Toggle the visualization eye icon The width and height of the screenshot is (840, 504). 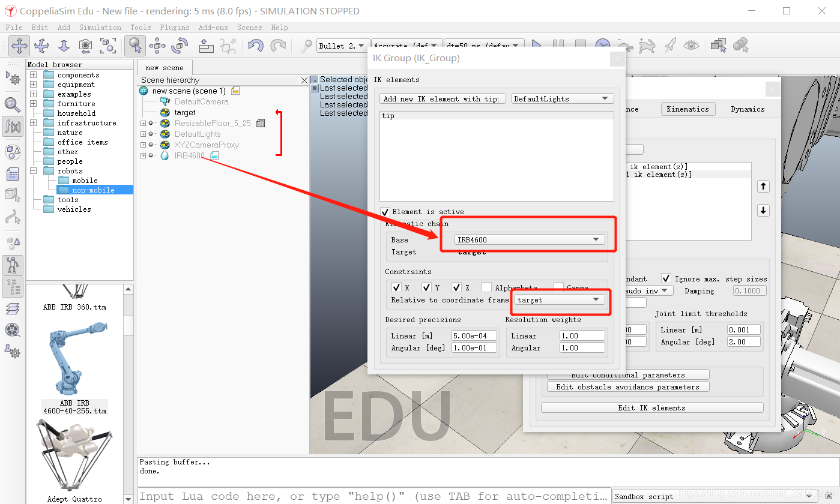pos(691,46)
